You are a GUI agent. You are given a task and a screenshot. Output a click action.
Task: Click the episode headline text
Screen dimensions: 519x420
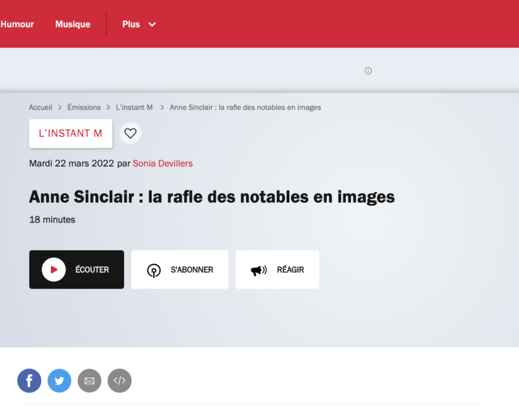click(x=212, y=197)
